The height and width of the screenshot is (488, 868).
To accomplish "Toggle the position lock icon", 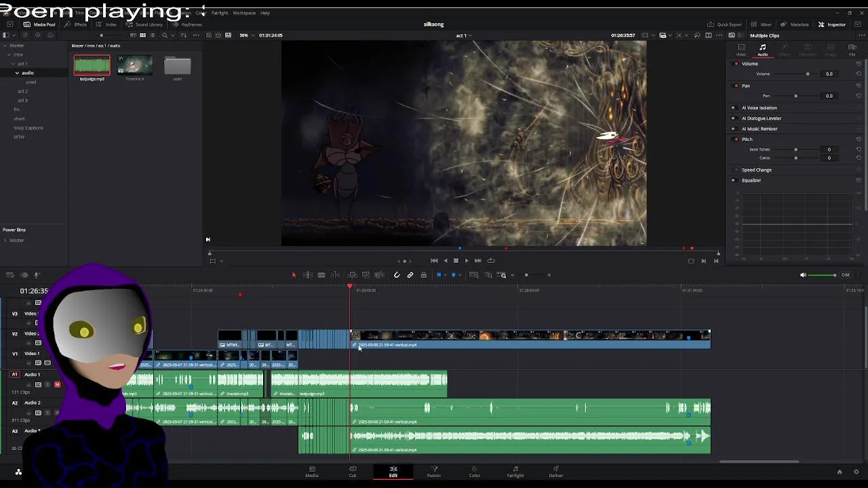I will tap(424, 275).
